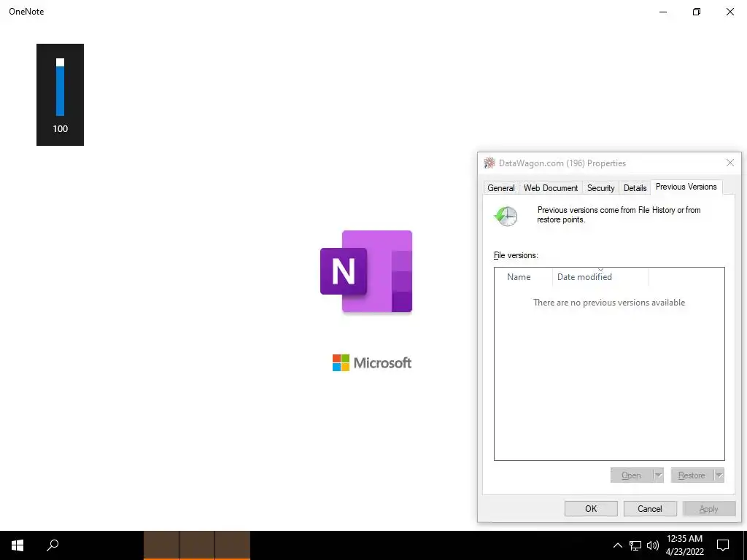Expand the Restore button dropdown arrow

tap(719, 475)
